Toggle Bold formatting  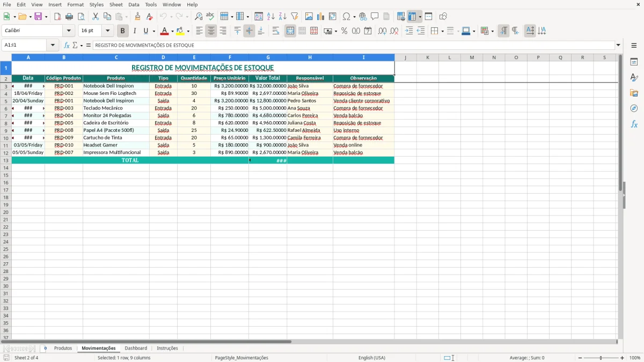pos(123,31)
